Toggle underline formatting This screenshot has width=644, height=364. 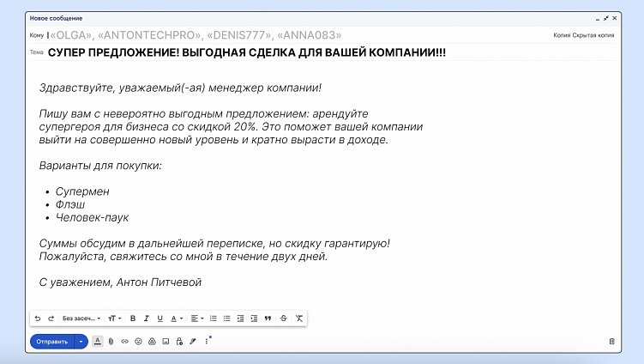[x=160, y=318]
